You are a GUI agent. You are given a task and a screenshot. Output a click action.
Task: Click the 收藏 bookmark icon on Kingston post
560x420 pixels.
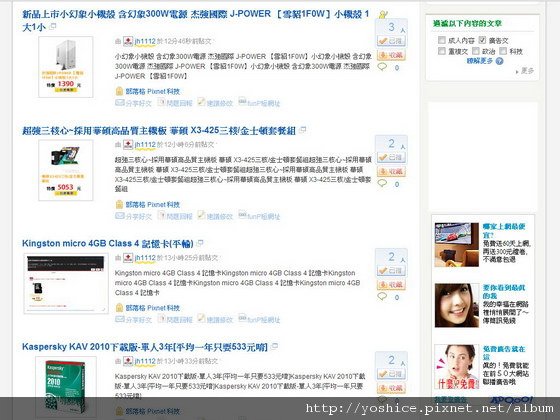(391, 285)
